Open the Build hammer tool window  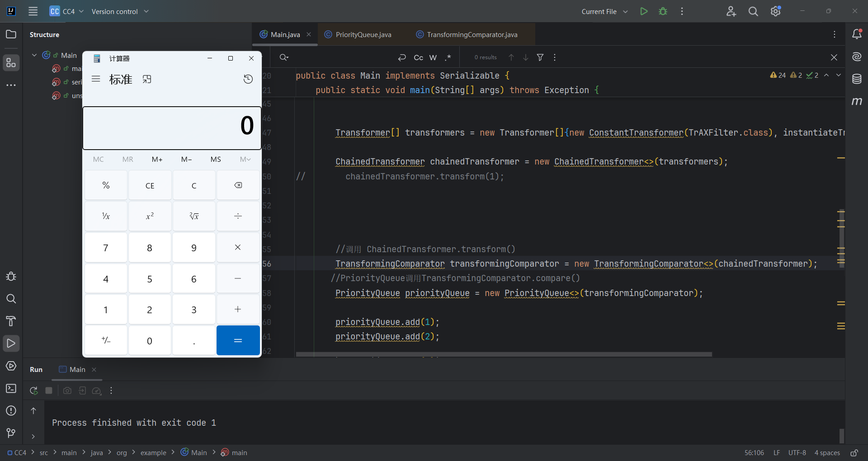tap(11, 321)
